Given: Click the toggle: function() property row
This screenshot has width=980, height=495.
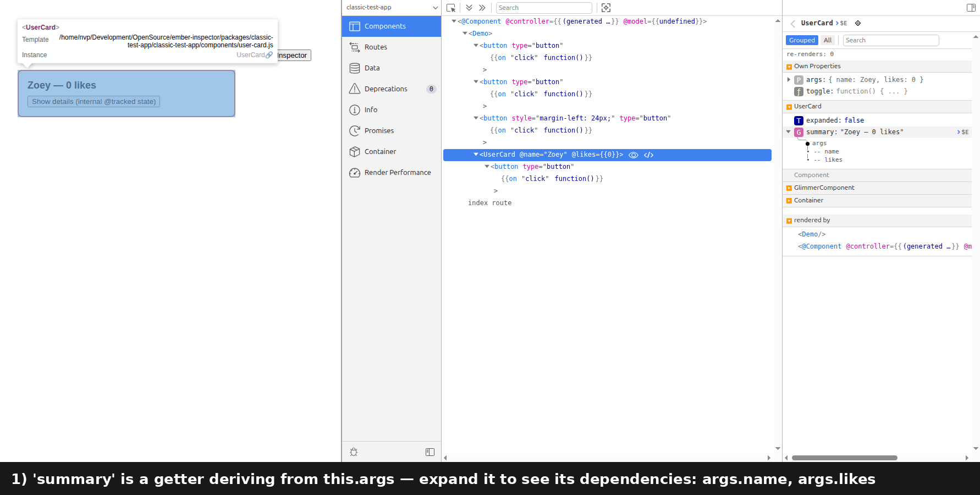Looking at the screenshot, I should point(877,92).
